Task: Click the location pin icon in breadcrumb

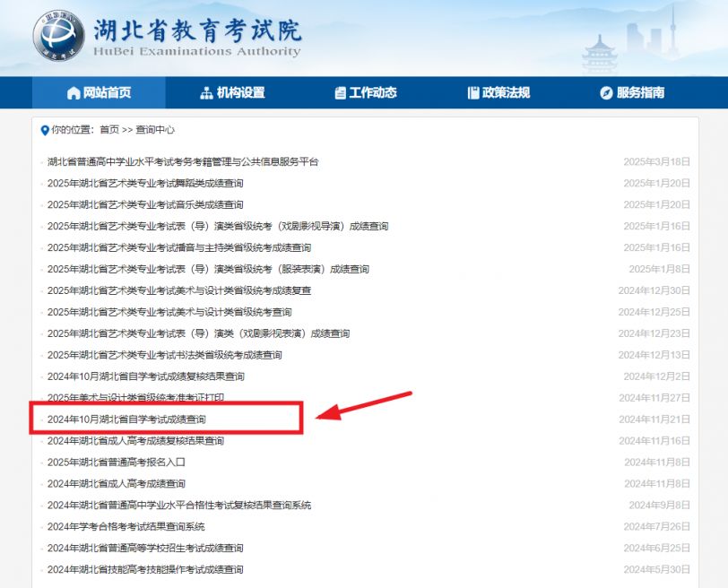Action: [45, 130]
